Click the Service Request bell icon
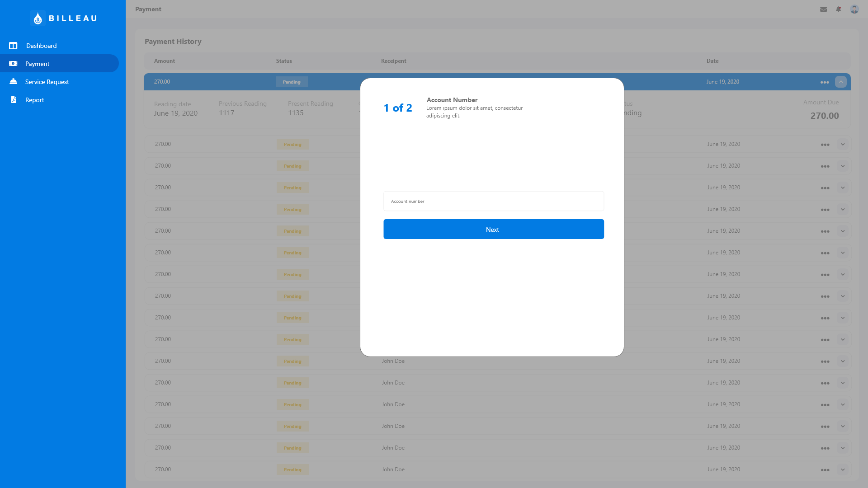 pyautogui.click(x=13, y=81)
